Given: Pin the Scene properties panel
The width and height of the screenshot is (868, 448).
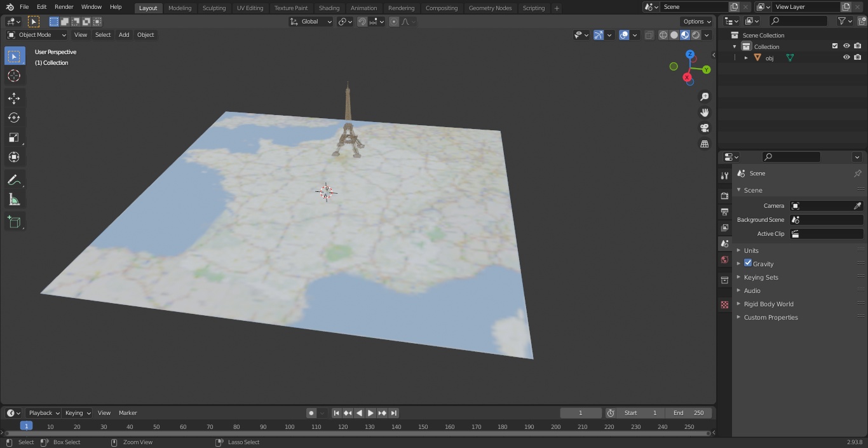Looking at the screenshot, I should point(857,173).
